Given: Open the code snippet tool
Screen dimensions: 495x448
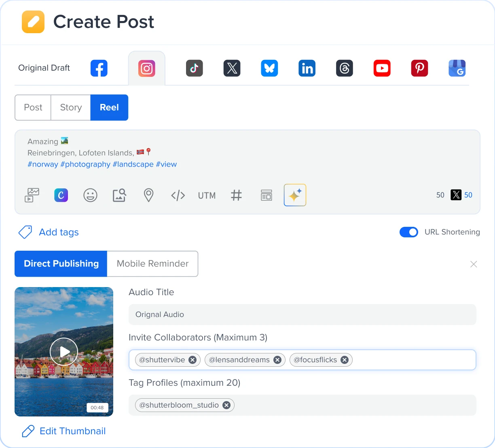Looking at the screenshot, I should (178, 195).
